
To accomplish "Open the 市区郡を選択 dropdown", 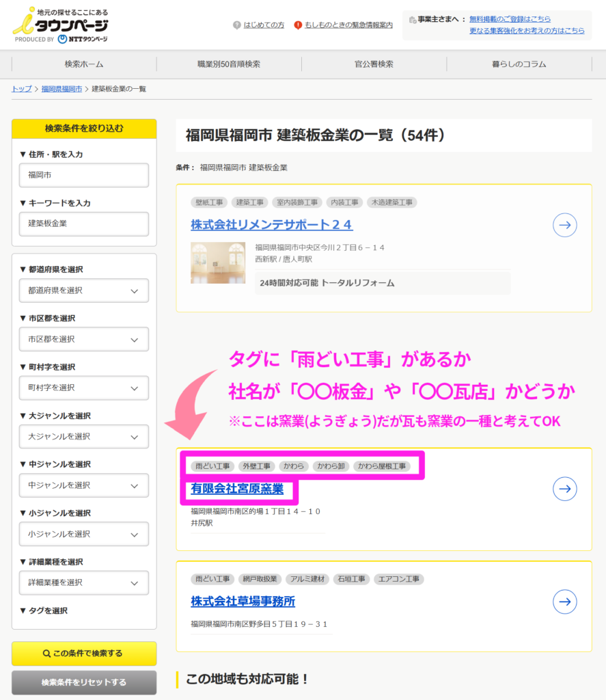I will pos(84,339).
